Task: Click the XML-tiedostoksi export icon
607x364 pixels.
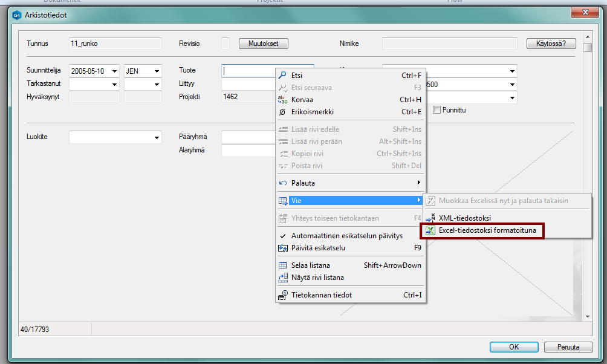Action: point(430,218)
